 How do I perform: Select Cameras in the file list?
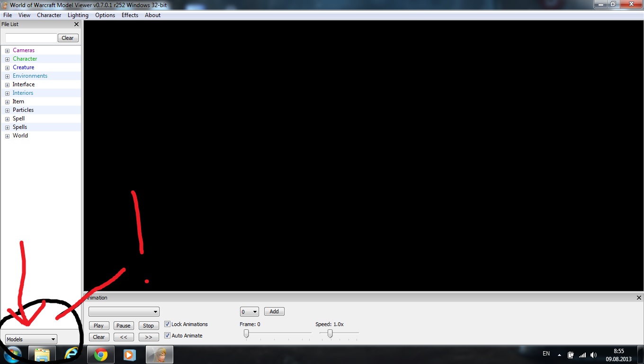click(24, 50)
